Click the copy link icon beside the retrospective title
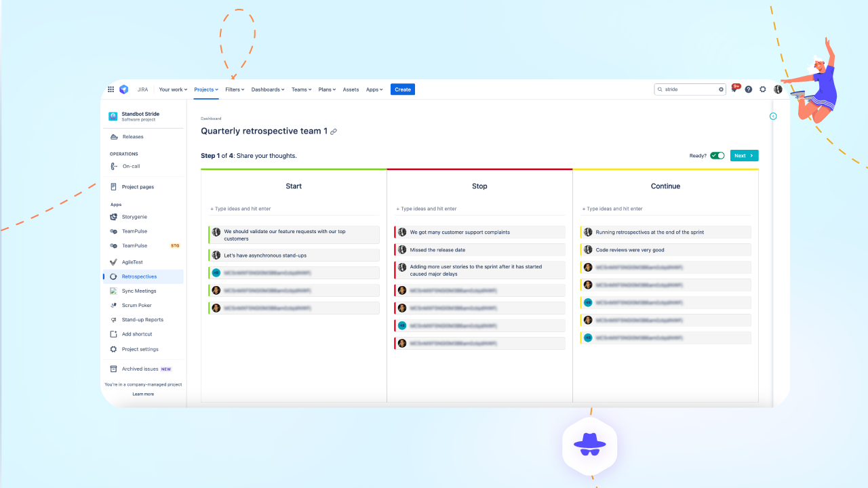 pyautogui.click(x=332, y=131)
